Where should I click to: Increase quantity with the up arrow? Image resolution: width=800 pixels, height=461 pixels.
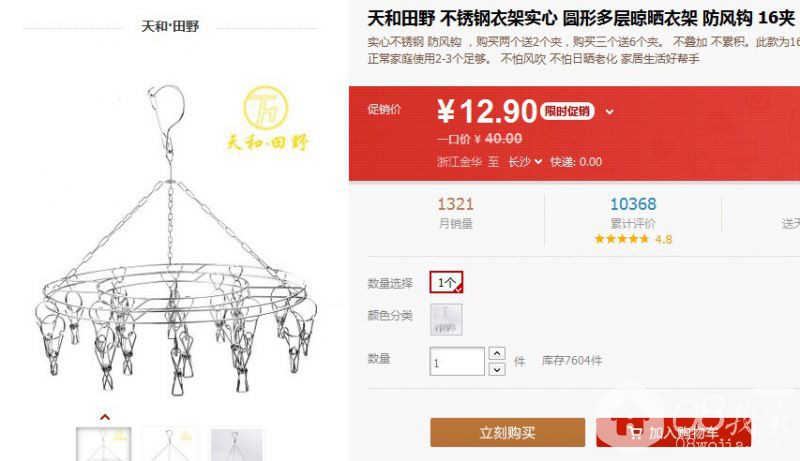click(497, 353)
